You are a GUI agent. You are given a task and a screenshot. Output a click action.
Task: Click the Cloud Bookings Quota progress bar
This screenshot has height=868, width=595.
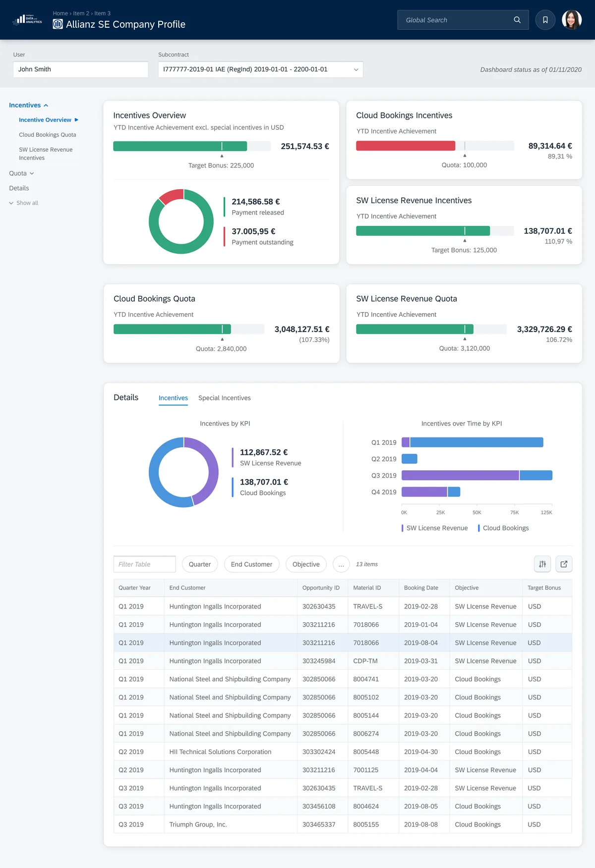pyautogui.click(x=189, y=329)
